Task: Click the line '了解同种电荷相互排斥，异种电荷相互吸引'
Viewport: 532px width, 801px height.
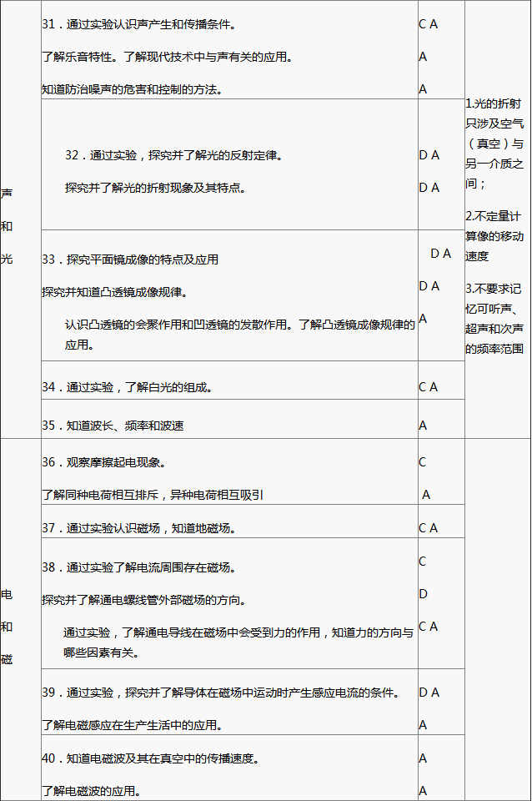Action: point(153,495)
